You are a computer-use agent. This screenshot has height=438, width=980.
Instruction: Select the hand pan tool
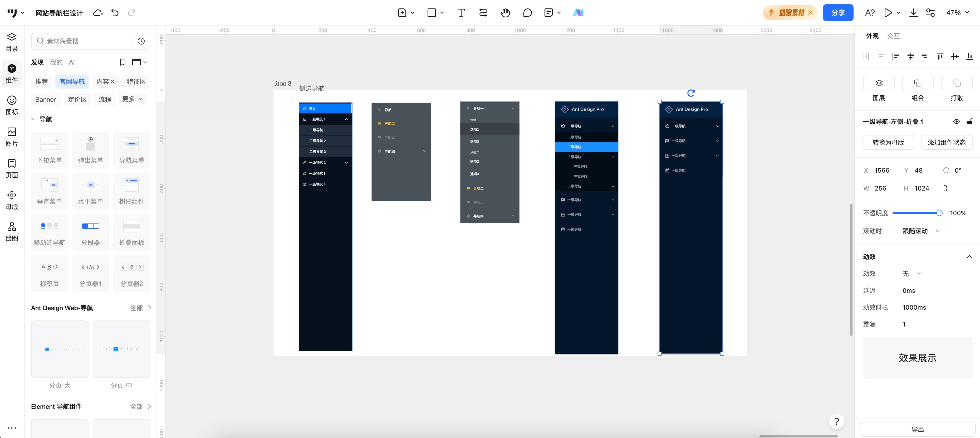505,13
